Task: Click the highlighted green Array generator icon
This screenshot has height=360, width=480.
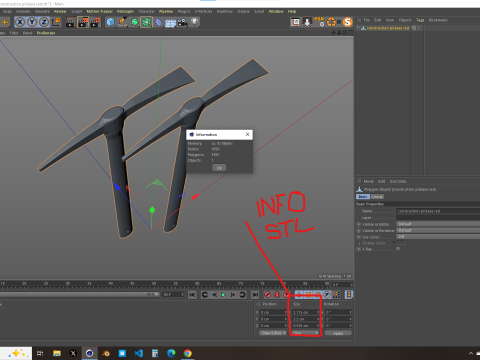Action: (146, 22)
